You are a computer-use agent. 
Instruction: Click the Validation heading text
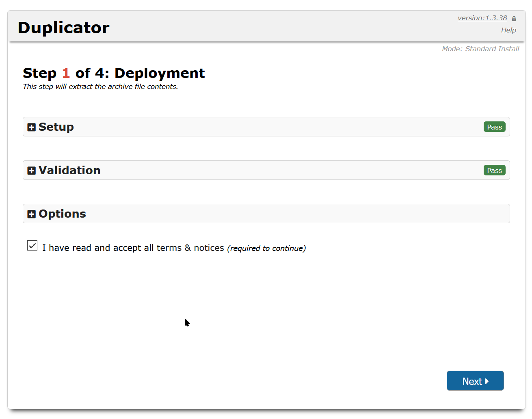69,171
